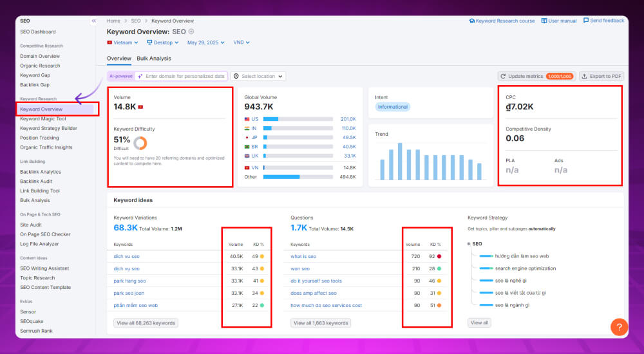644x354 pixels.
Task: Open Keyword Magic Tool in sidebar
Action: click(x=43, y=118)
